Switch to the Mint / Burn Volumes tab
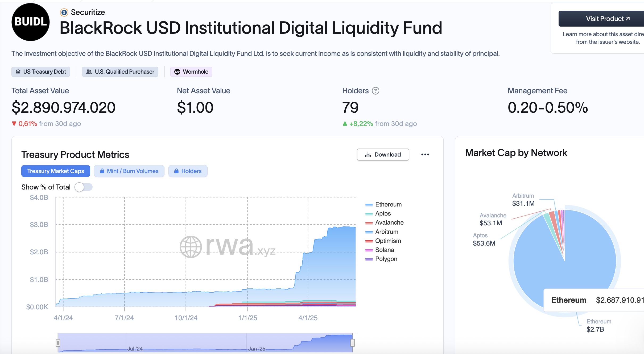 pos(129,171)
